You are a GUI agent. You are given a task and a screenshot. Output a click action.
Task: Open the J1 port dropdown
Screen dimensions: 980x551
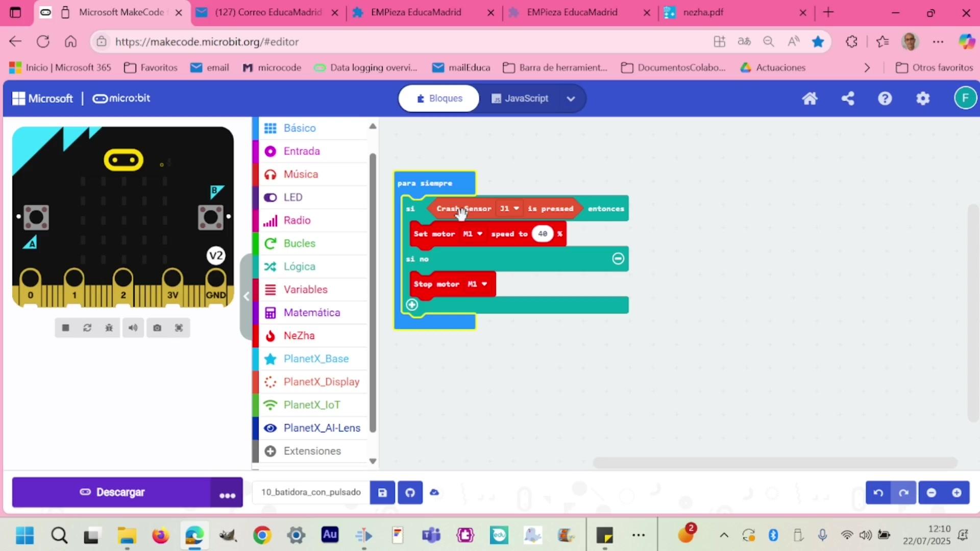[x=509, y=209]
